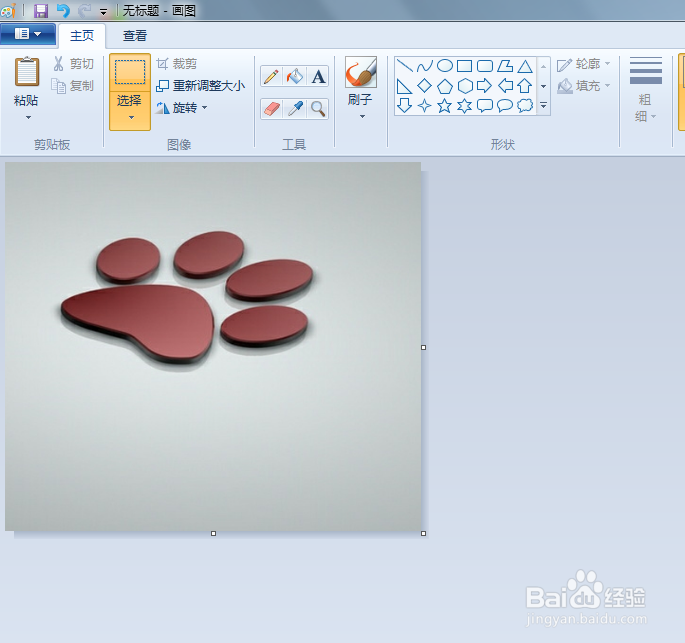Click the Save icon in title bar

41,10
